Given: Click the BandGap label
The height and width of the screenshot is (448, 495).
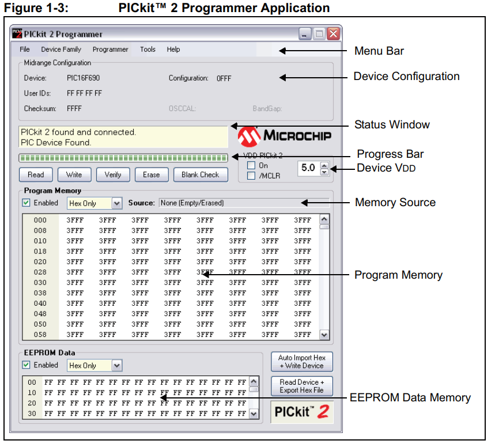Looking at the screenshot, I should coord(267,109).
